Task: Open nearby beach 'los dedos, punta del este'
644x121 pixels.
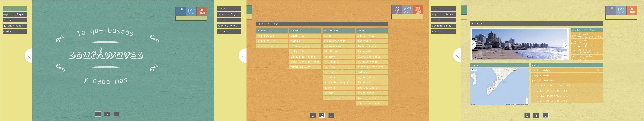Action: pyautogui.click(x=567, y=86)
